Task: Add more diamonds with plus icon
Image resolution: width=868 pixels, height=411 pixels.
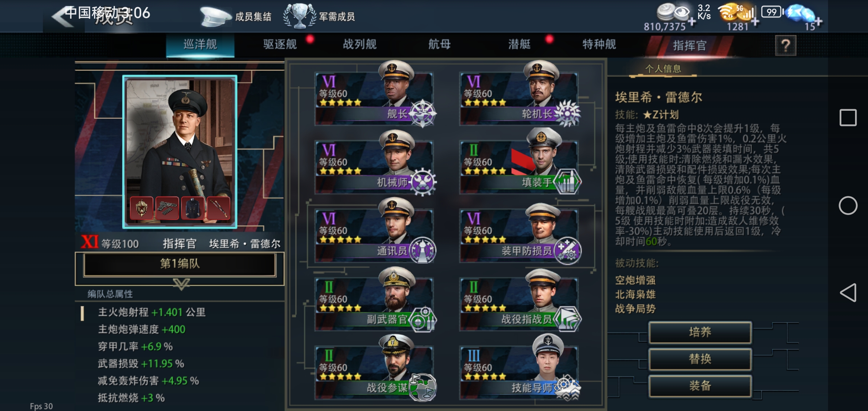Action: point(818,22)
